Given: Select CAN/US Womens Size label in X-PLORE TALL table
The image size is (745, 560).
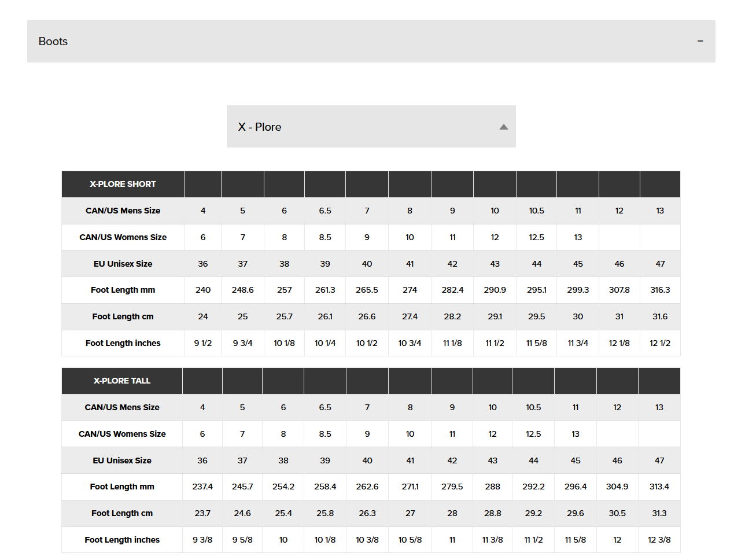Looking at the screenshot, I should point(122,434).
